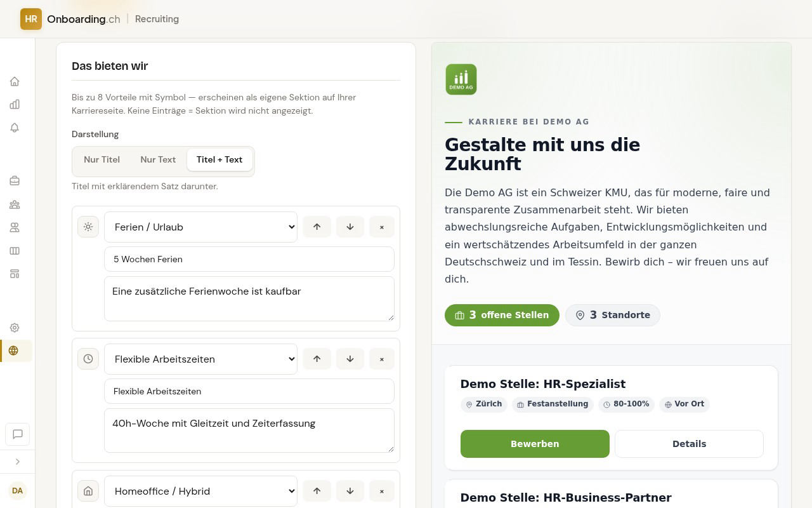Click the Recruiting header label
The image size is (812, 508).
[x=157, y=19]
